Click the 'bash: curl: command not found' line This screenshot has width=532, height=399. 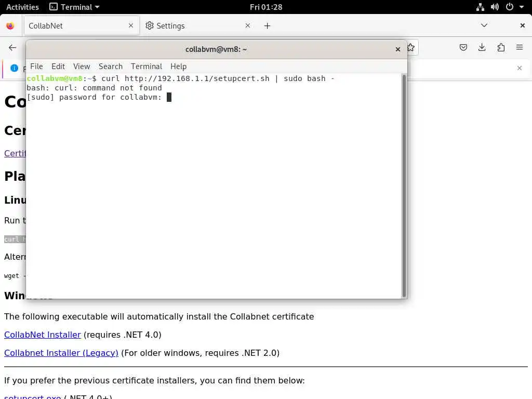coord(95,88)
